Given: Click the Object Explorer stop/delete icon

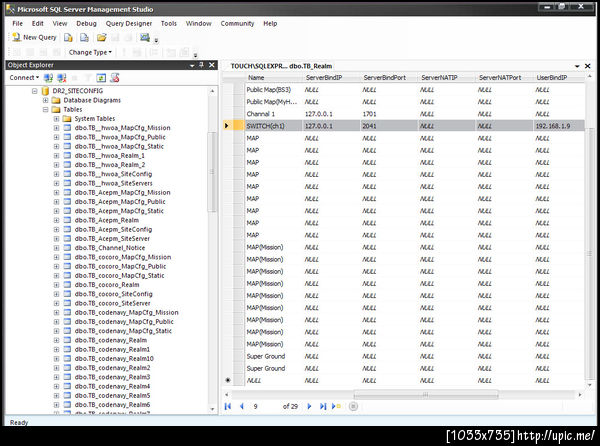Looking at the screenshot, I should pyautogui.click(x=115, y=78).
